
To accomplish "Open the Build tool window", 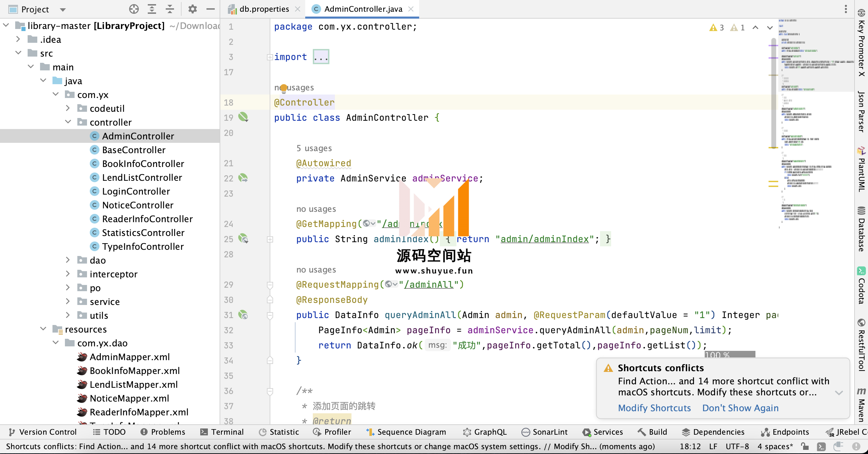I will [653, 432].
